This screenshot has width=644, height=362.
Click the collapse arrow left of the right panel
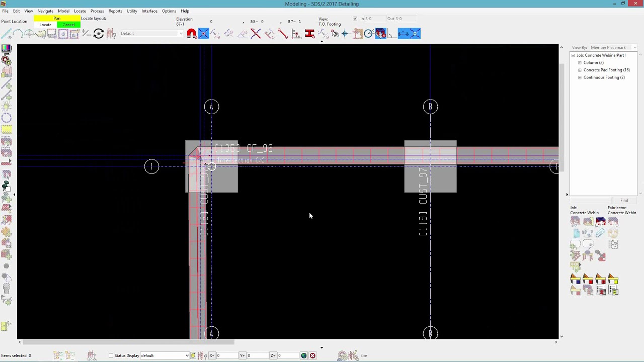pyautogui.click(x=567, y=194)
